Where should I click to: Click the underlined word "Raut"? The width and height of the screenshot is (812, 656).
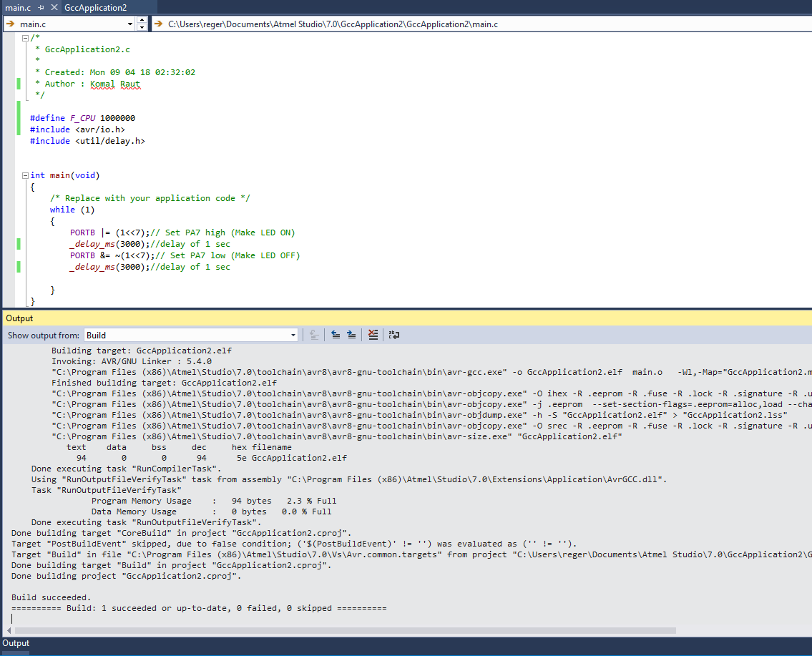coord(130,84)
